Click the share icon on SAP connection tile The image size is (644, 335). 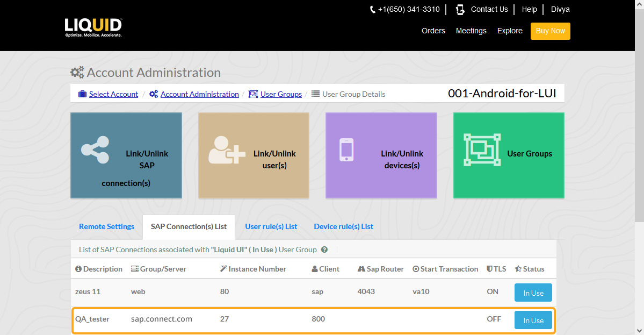95,149
